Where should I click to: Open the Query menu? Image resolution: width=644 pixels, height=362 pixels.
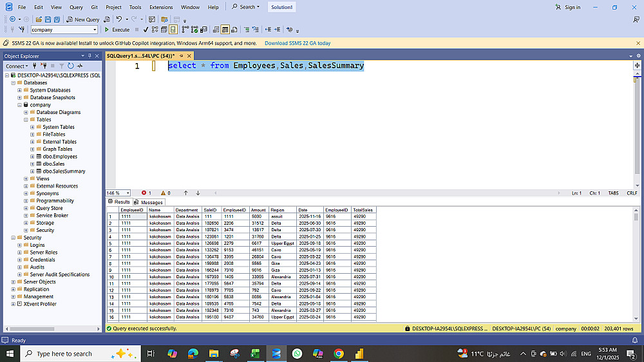(76, 7)
